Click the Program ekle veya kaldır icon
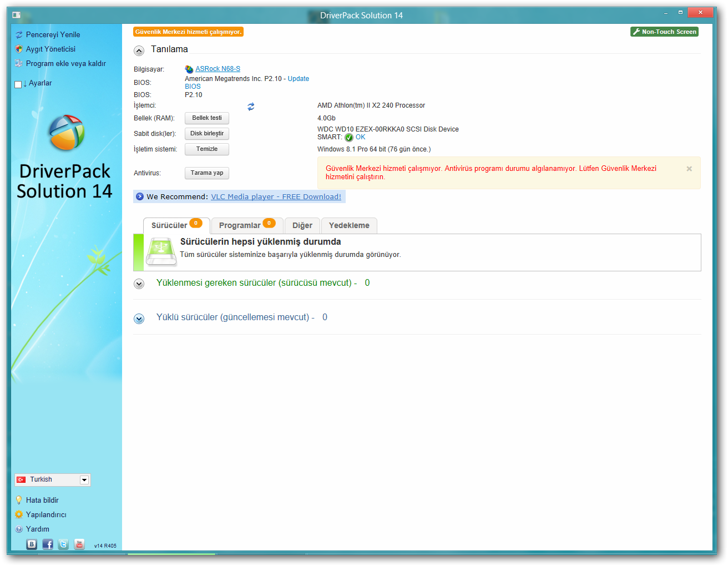 19,63
